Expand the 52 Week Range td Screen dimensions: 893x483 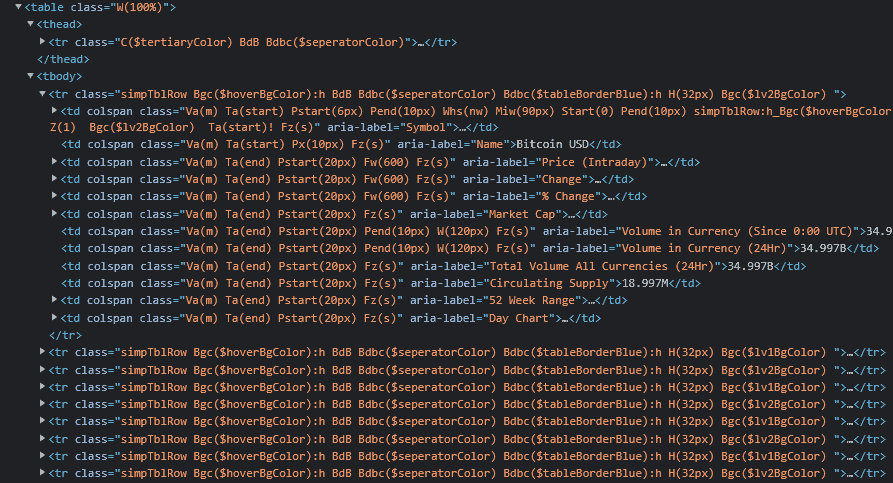pos(55,300)
